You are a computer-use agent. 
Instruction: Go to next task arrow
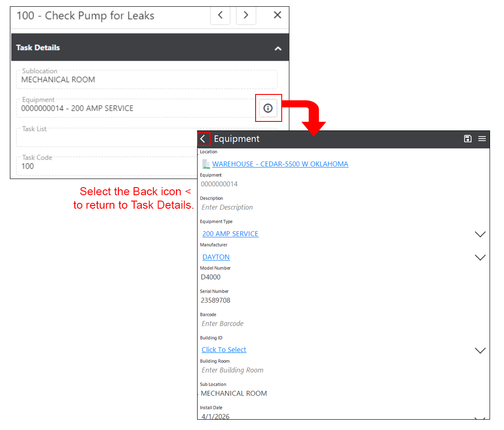coord(246,15)
